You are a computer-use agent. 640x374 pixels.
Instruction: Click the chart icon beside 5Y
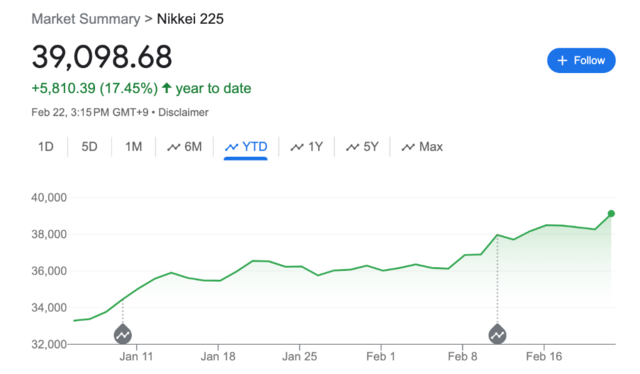pos(352,147)
